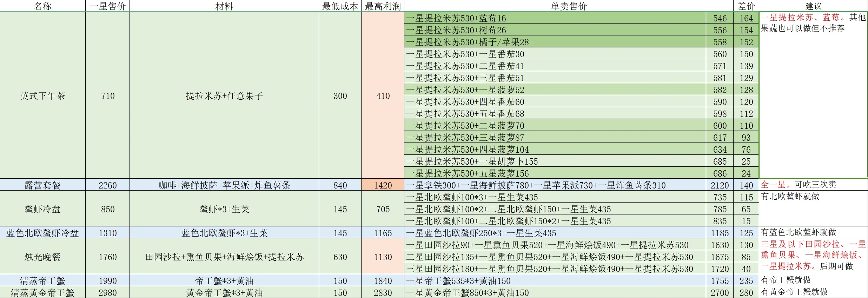Screen dimensions: 868x298
Task: Click the 田园沙拉+熏鱼贝果+海鲜烩饭+提拉米苏 material cell
Action: coord(224,257)
